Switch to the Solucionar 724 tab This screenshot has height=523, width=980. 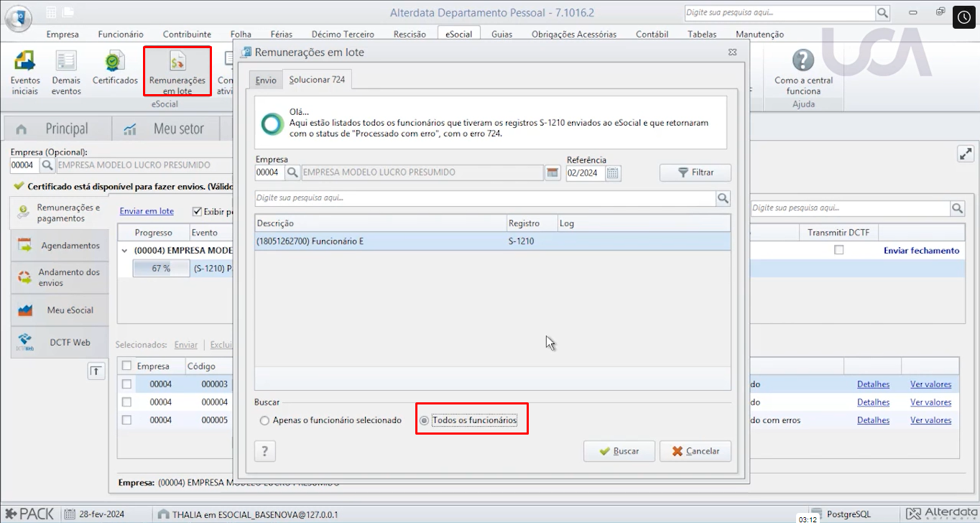[317, 80]
